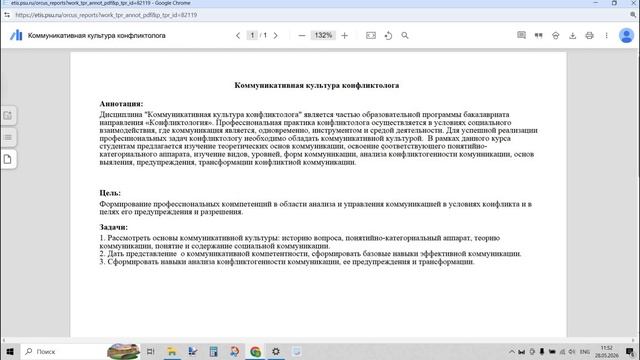
Task: Download the PDF file
Action: [x=573, y=36]
